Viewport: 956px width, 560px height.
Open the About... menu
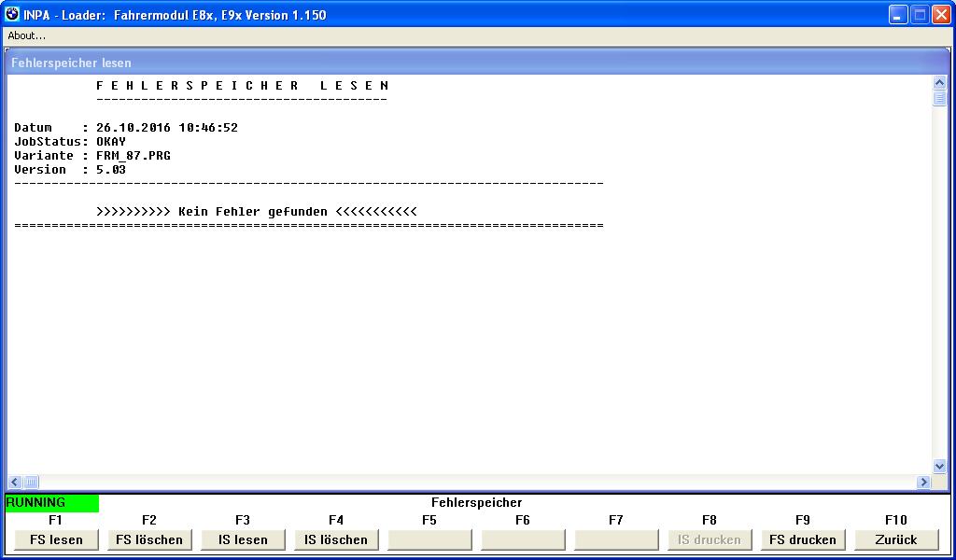click(x=26, y=35)
